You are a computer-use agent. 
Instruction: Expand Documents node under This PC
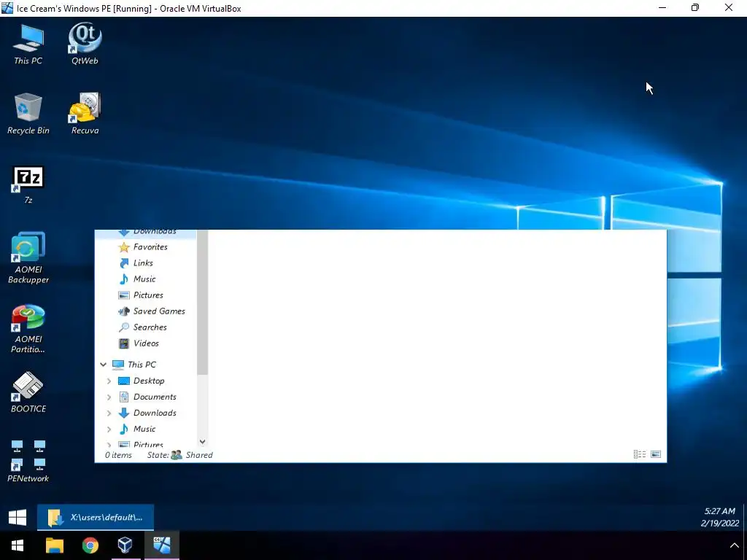[109, 397]
